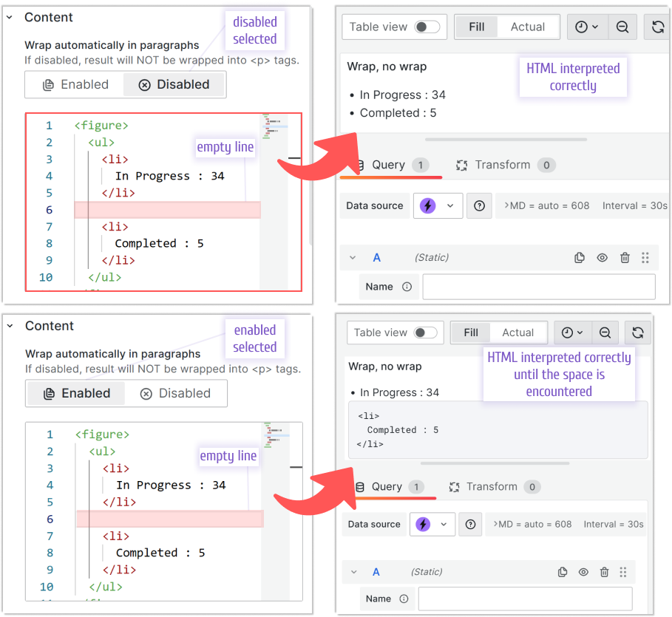Click the Enabled wrap option
The width and height of the screenshot is (672, 617).
pos(75,393)
